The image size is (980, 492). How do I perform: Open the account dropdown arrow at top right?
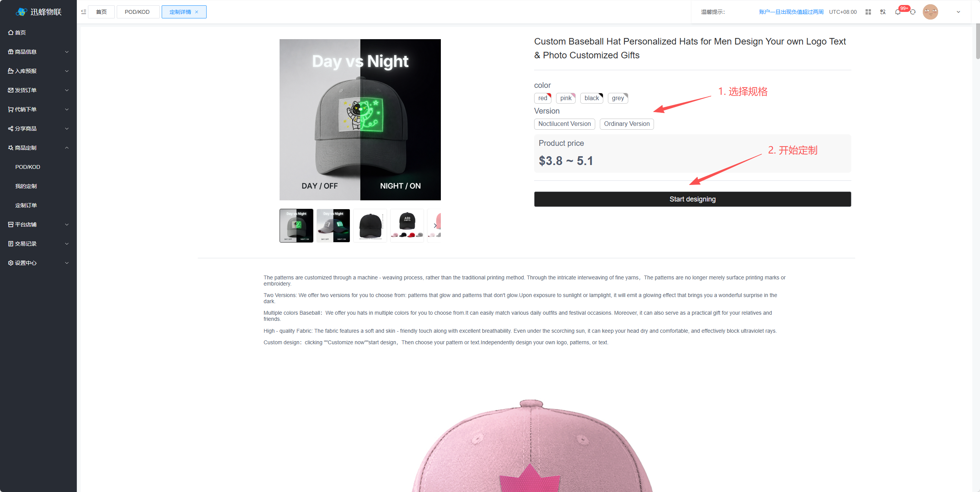tap(958, 12)
